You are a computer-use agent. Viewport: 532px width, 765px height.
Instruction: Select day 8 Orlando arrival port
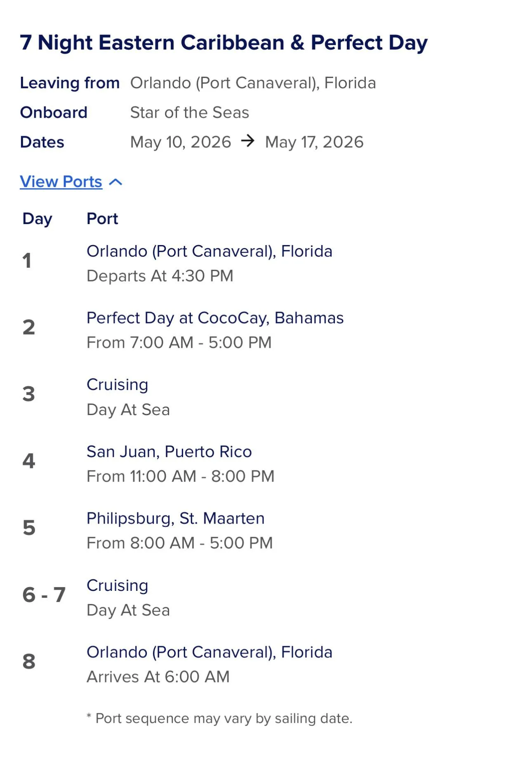(209, 652)
